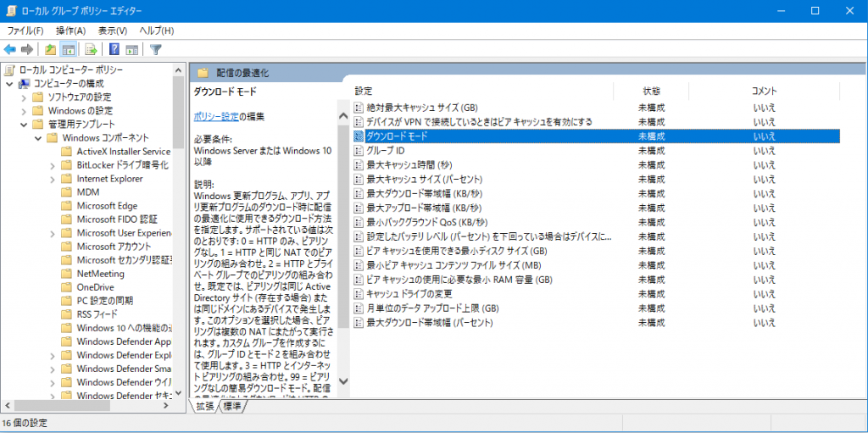The height and width of the screenshot is (433, 868).
Task: Click the Back arrow toolbar icon
Action: pos(10,49)
